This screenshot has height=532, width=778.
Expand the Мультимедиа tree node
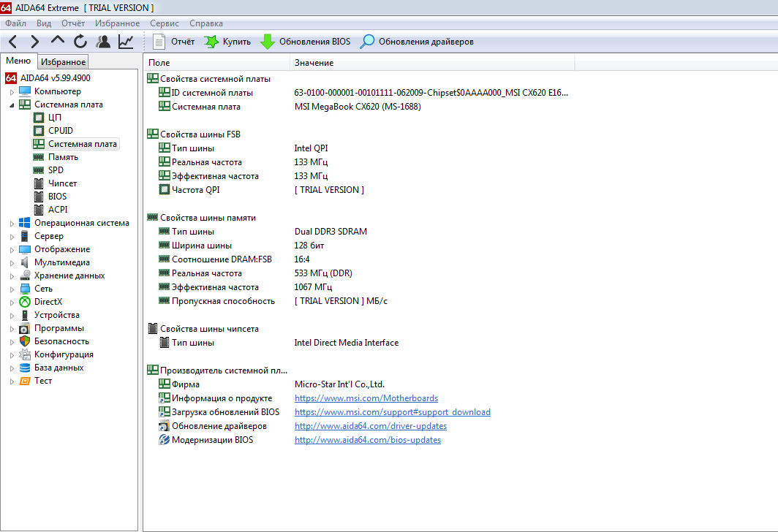pyautogui.click(x=12, y=263)
